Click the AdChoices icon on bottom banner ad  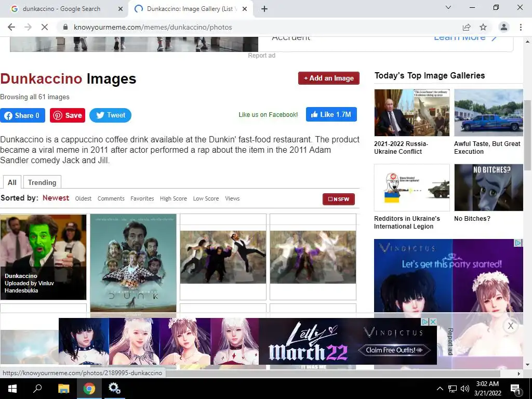point(425,322)
